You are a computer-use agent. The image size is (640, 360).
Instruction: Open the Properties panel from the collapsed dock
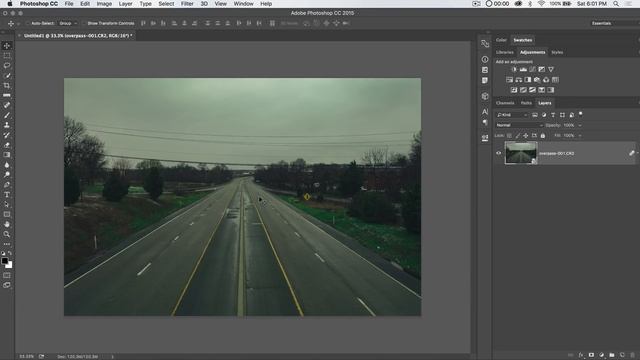[485, 70]
